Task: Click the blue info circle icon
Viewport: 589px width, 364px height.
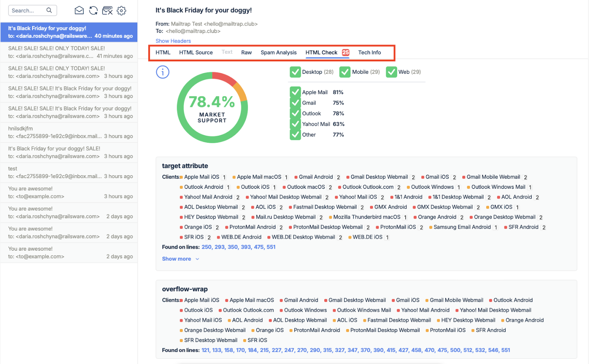Action: [x=163, y=72]
